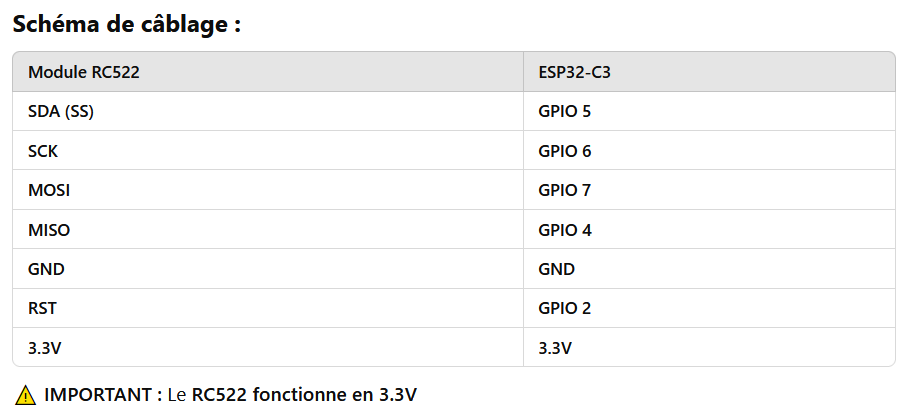This screenshot has height=419, width=901.
Task: Click the 'GPIO 6' cell
Action: 709,151
